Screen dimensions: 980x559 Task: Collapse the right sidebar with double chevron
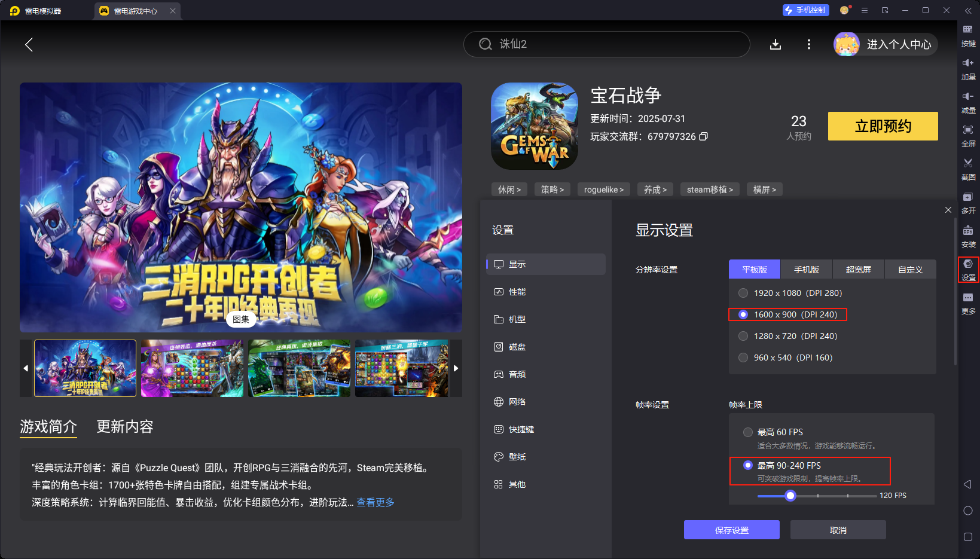(x=968, y=10)
